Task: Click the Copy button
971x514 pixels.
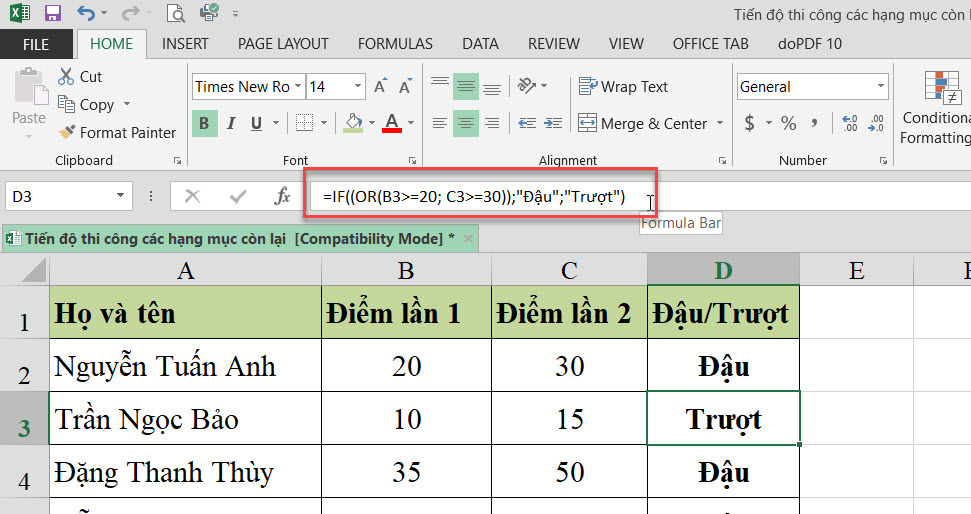Action: point(87,104)
